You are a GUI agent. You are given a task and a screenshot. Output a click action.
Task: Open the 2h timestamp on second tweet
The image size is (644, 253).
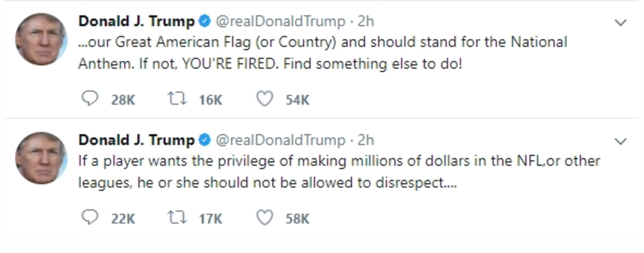pyautogui.click(x=365, y=140)
